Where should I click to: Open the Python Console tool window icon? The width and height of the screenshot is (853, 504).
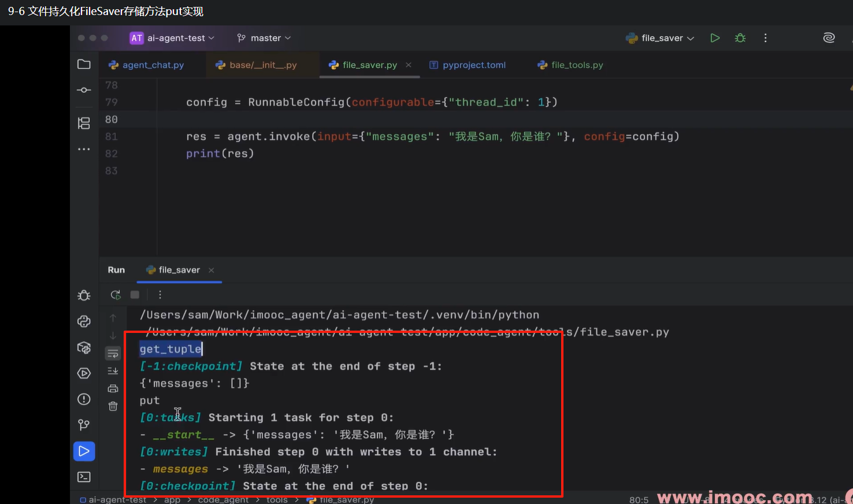(x=84, y=321)
